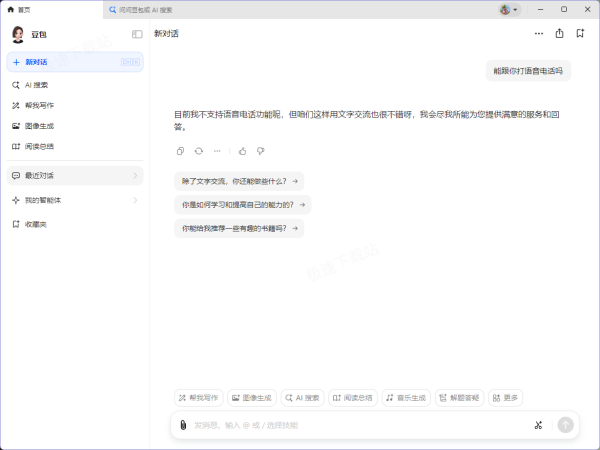Dislike the reply with the thumbs down
This screenshot has height=450, width=600.
tap(261, 151)
